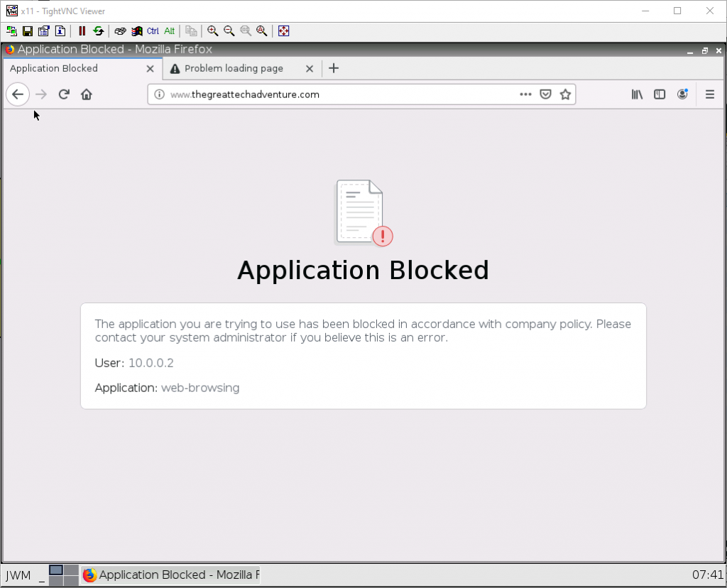727x588 pixels.
Task: Open the Firefox hamburger menu
Action: coord(710,94)
